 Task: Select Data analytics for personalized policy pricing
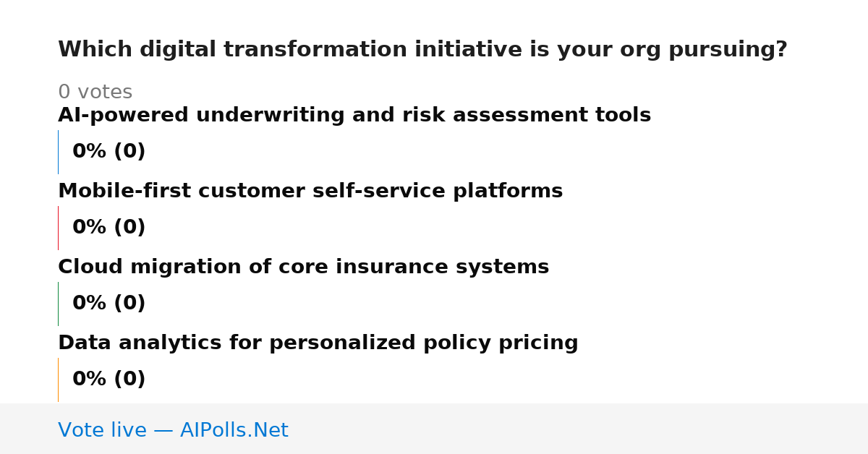pos(318,343)
